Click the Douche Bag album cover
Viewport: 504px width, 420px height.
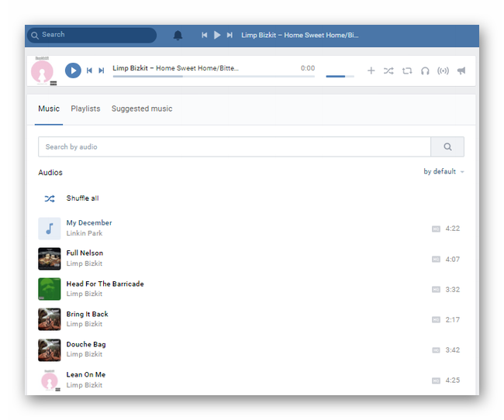tap(49, 350)
